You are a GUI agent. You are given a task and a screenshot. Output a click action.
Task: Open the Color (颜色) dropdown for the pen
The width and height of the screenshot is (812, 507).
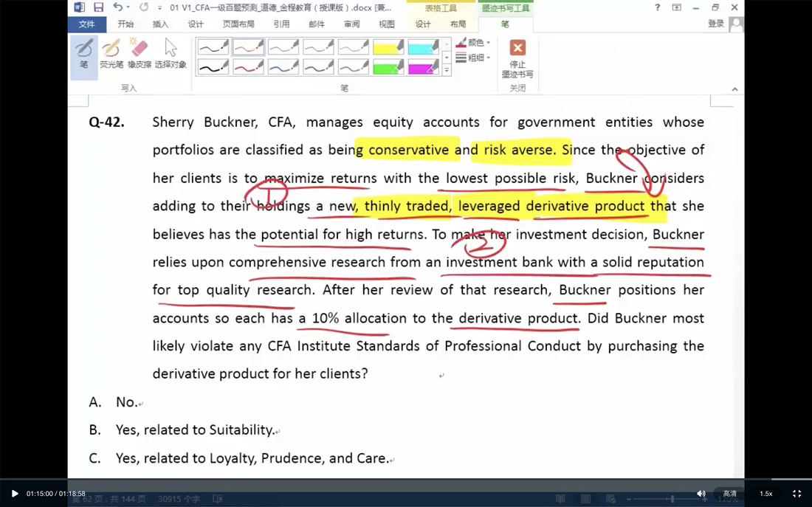[472, 43]
